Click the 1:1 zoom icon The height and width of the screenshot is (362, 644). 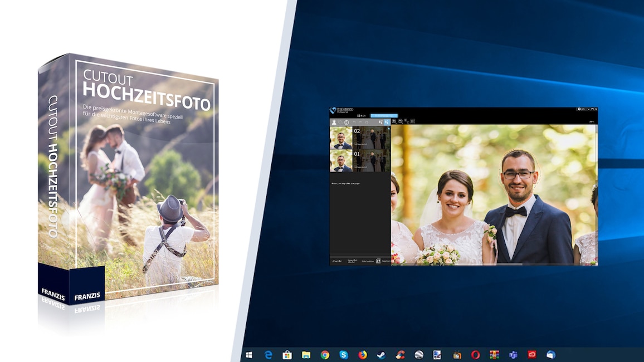click(407, 121)
